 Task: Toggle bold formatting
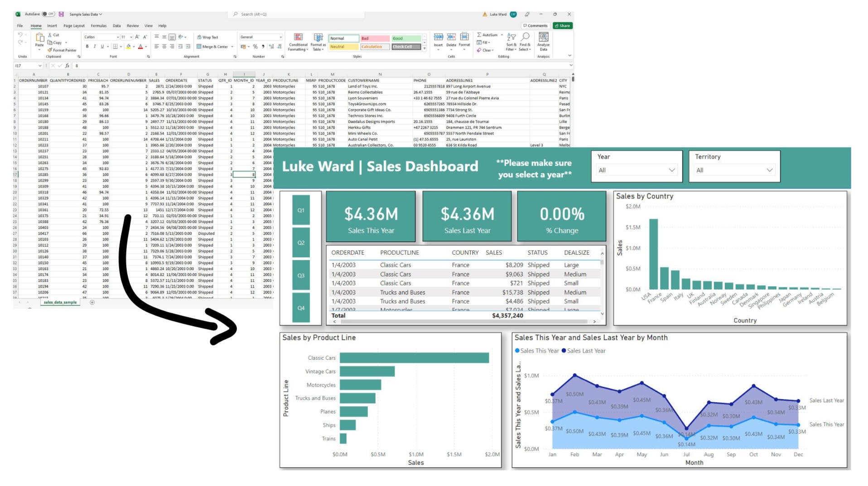[87, 47]
